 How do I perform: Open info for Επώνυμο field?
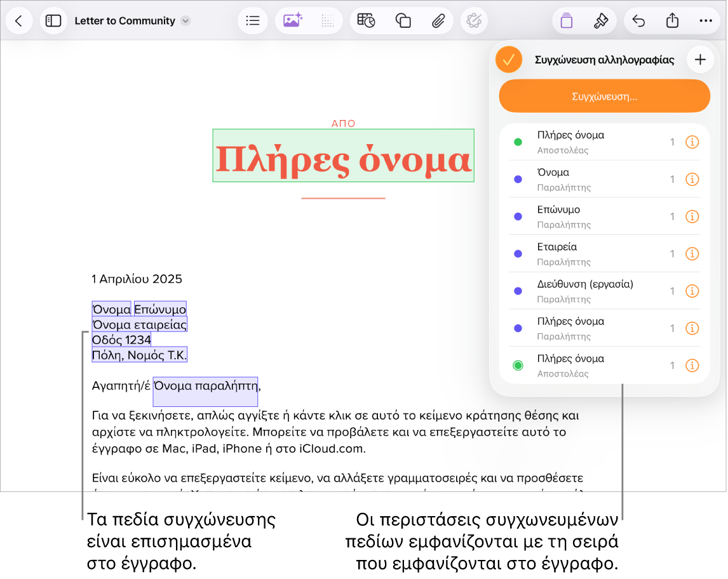(x=692, y=216)
